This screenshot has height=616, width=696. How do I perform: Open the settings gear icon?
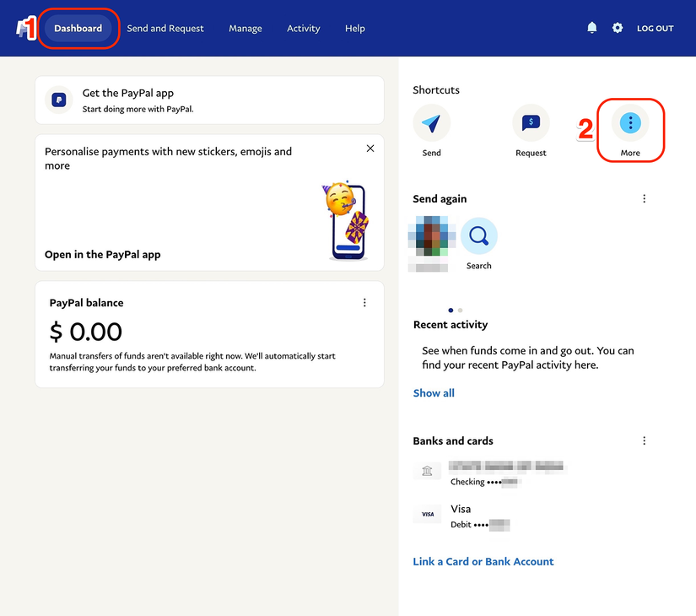click(618, 28)
